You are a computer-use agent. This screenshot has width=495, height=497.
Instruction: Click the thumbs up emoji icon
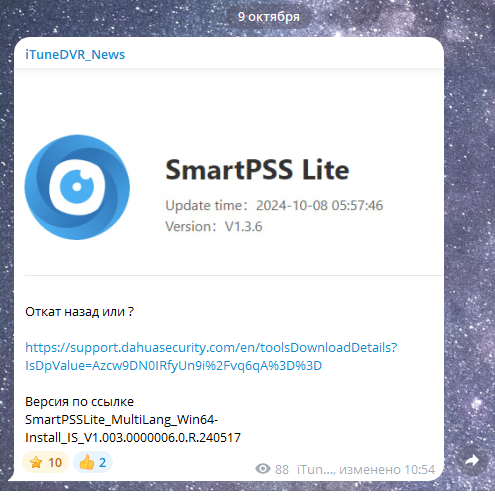click(x=87, y=462)
